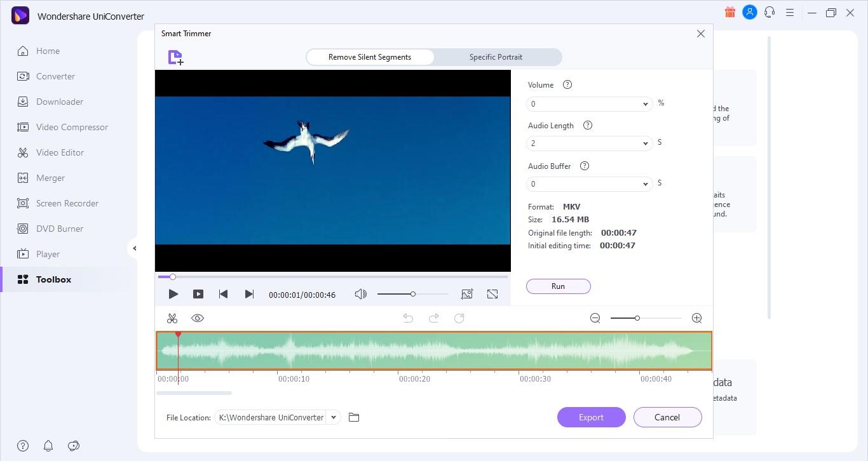Open the hamburger menu in title bar
Image resolution: width=868 pixels, height=461 pixels.
[x=790, y=12]
